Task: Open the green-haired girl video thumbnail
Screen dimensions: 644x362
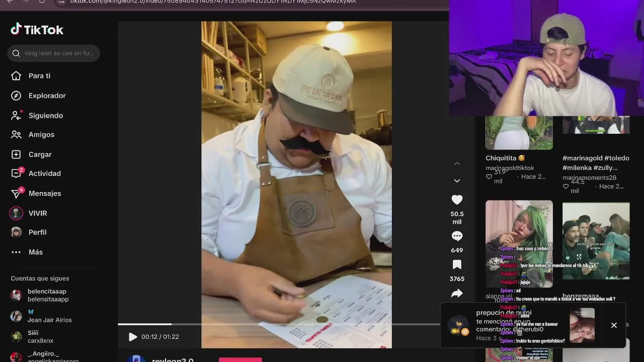Action: point(519,244)
